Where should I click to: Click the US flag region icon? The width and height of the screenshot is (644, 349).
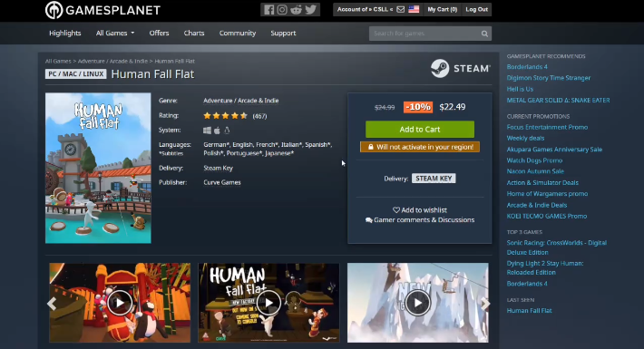[x=414, y=9]
